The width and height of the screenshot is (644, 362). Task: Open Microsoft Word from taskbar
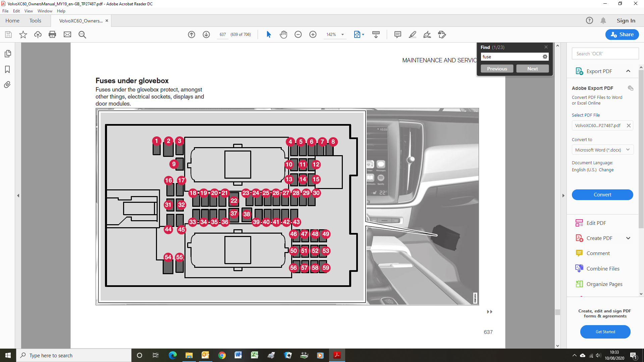coord(238,355)
